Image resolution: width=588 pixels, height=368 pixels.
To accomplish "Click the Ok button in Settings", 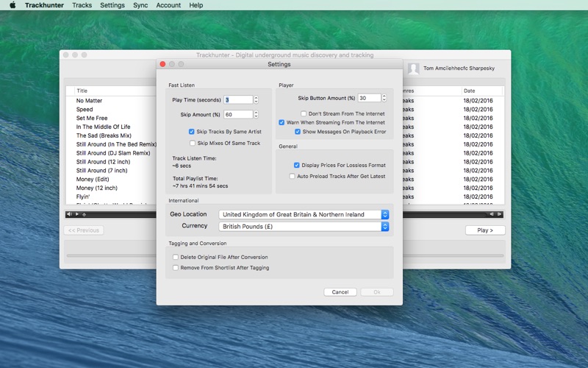I will 377,291.
